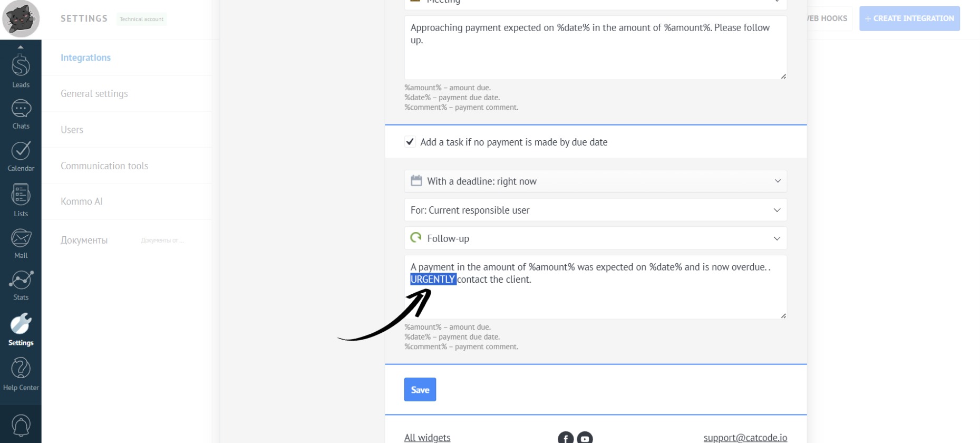Open the Communication tools menu item
The width and height of the screenshot is (980, 443).
click(104, 166)
